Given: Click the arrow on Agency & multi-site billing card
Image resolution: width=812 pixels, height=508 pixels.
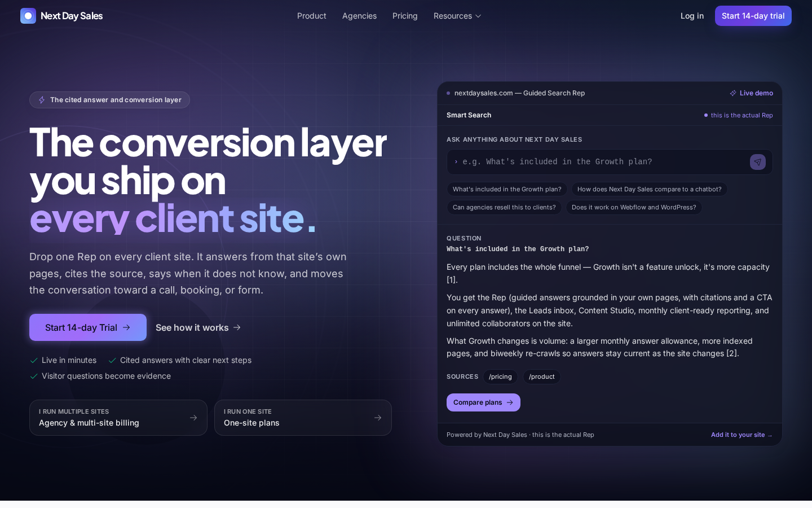Looking at the screenshot, I should [x=193, y=418].
